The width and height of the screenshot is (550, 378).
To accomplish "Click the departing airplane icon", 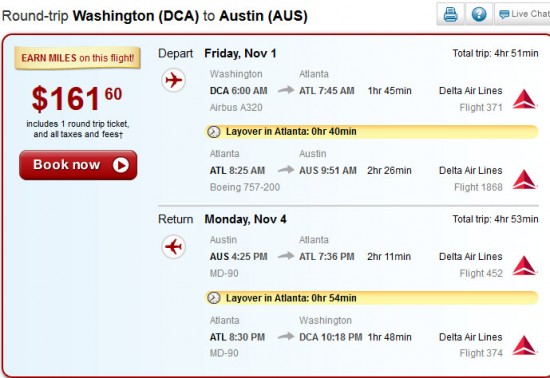I will click(174, 80).
